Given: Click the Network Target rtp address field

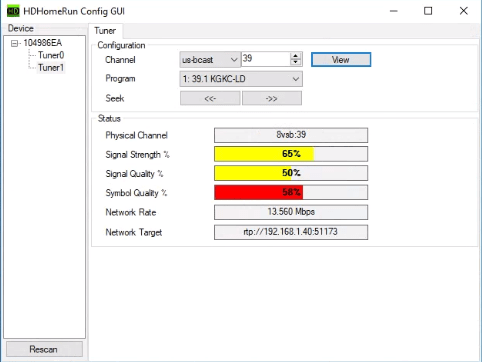Looking at the screenshot, I should coord(291,232).
